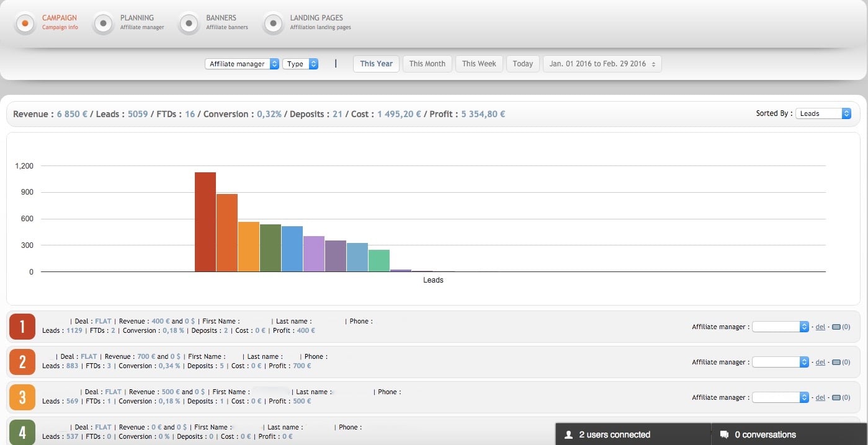Click the This Year button
This screenshot has width=868, height=445.
(x=376, y=64)
